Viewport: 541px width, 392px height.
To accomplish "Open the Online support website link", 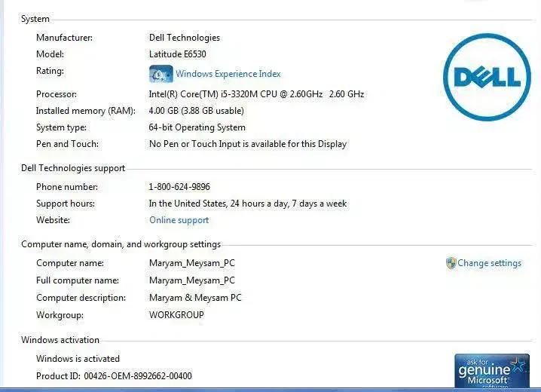I will point(179,220).
